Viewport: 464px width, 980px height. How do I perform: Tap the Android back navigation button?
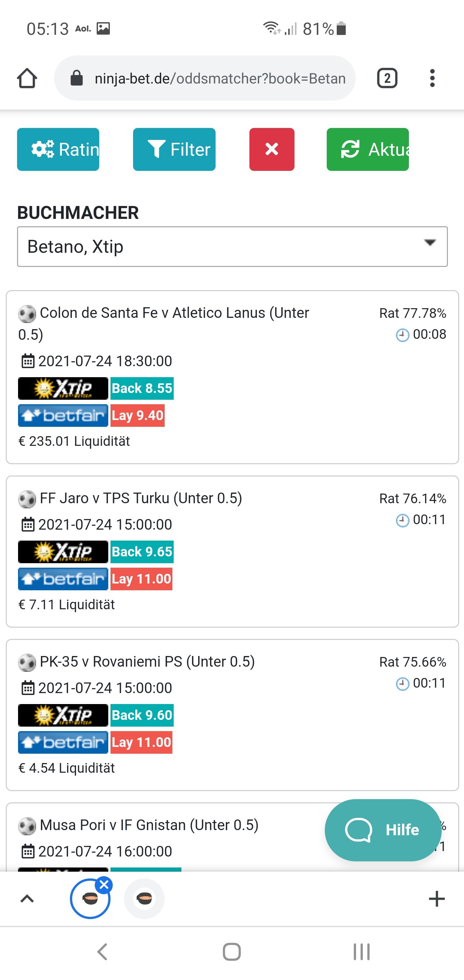102,952
